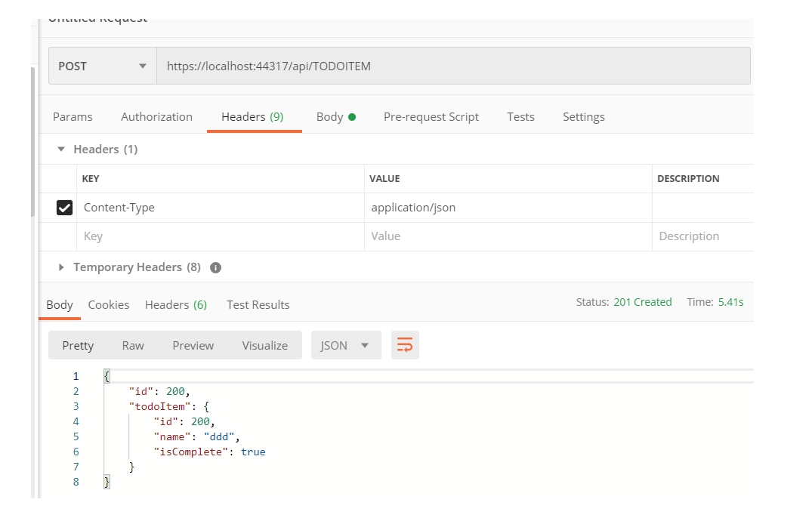Select the Preview view button

tap(193, 346)
